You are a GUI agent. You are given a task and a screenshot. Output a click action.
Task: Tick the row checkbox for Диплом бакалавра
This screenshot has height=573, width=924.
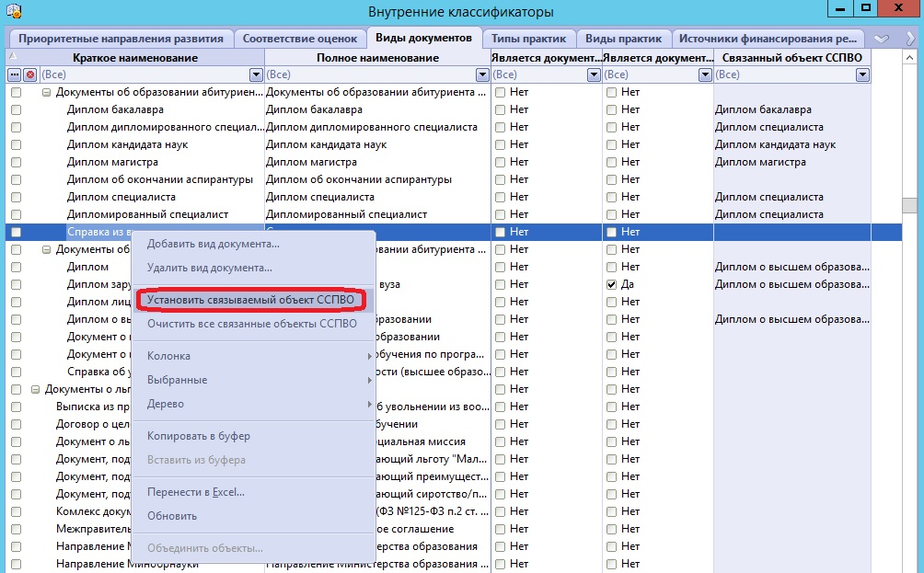click(x=16, y=109)
